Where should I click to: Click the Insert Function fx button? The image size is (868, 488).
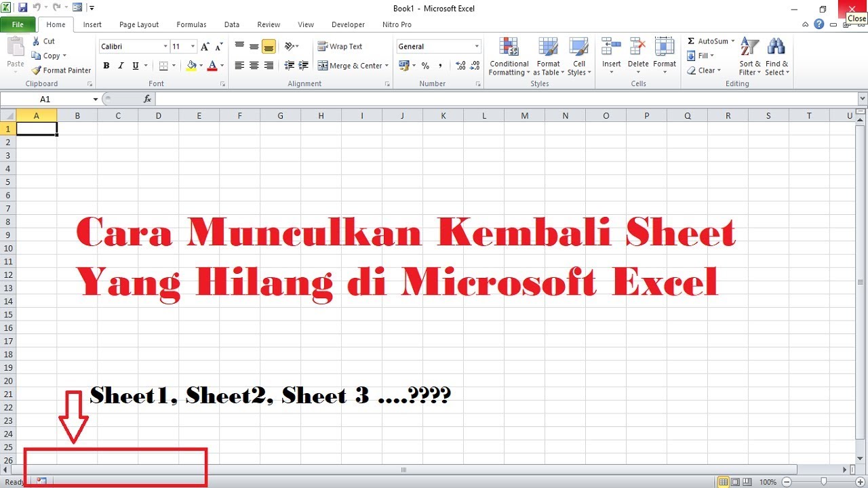pos(147,99)
